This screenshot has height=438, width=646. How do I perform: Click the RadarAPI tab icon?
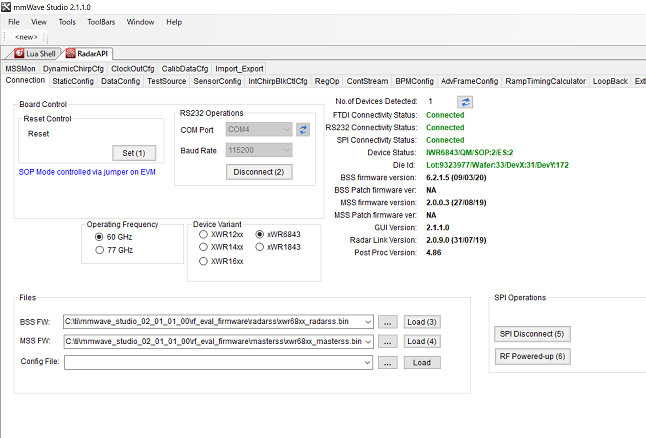70,54
